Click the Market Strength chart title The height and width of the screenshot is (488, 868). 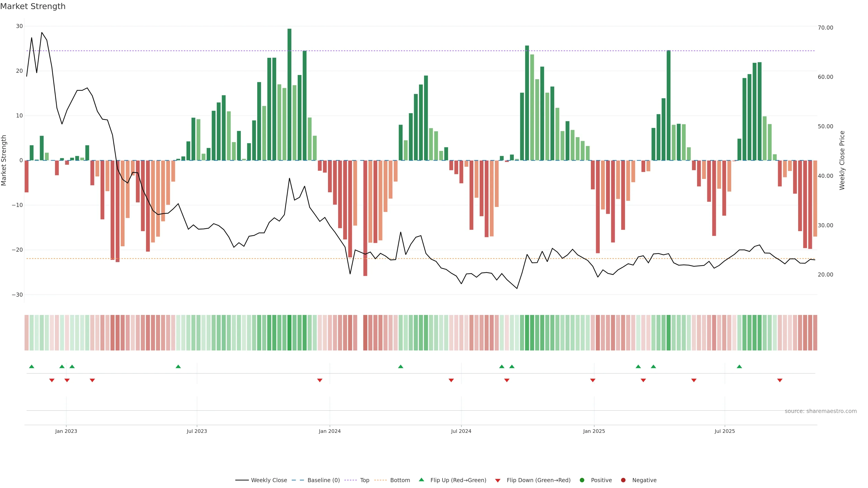click(x=33, y=6)
